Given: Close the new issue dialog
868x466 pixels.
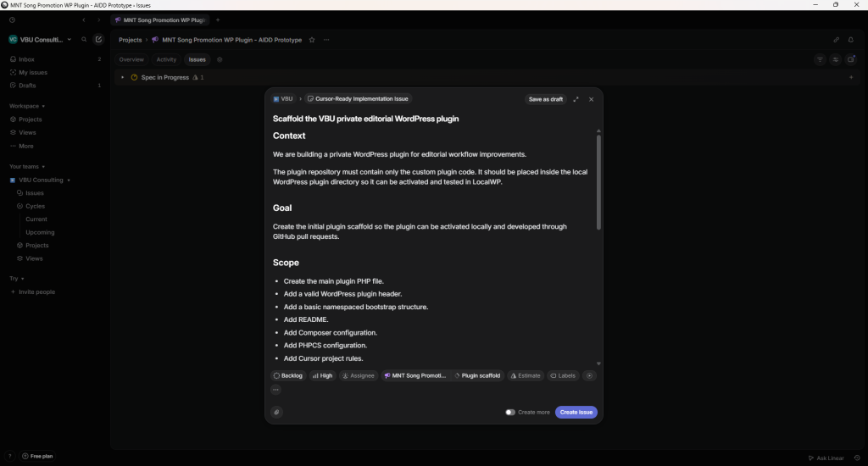Looking at the screenshot, I should point(591,99).
